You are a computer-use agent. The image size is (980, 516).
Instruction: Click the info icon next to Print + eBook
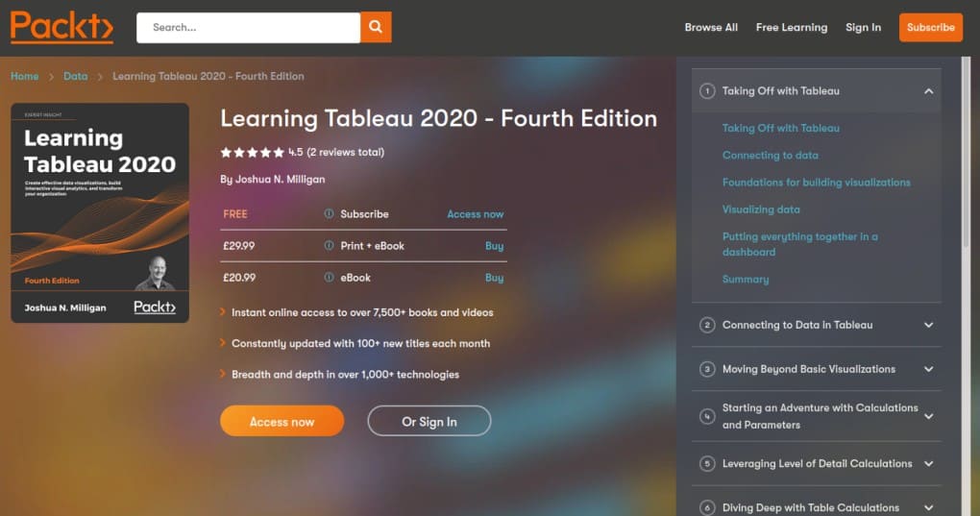pyautogui.click(x=329, y=245)
